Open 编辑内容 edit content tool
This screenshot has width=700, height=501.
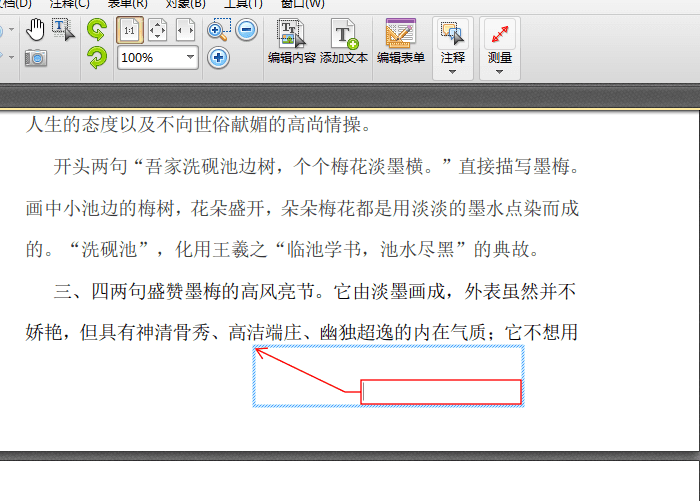pos(292,42)
